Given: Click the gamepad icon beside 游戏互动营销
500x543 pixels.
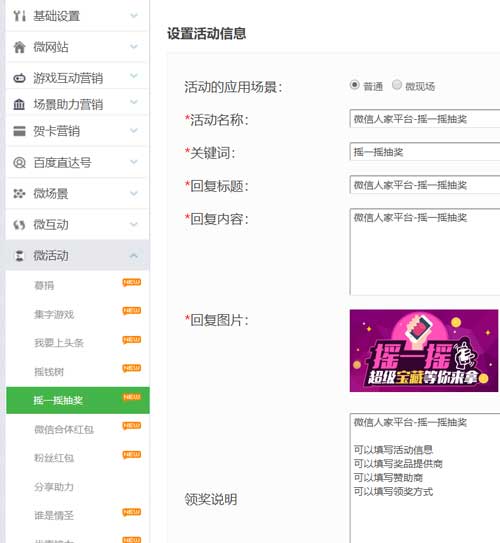Looking at the screenshot, I should 19,78.
